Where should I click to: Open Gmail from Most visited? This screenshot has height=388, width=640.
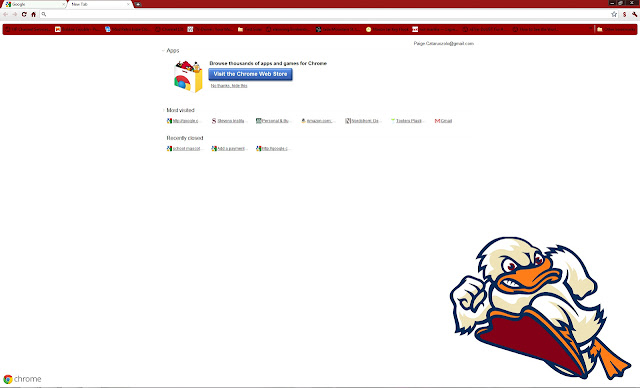pyautogui.click(x=443, y=121)
